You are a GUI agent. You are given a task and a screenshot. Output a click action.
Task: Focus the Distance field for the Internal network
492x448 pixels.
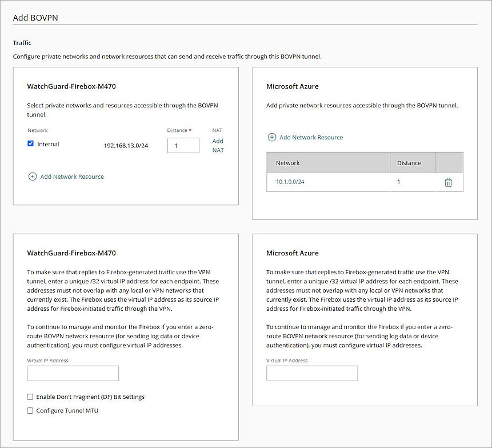coord(183,145)
